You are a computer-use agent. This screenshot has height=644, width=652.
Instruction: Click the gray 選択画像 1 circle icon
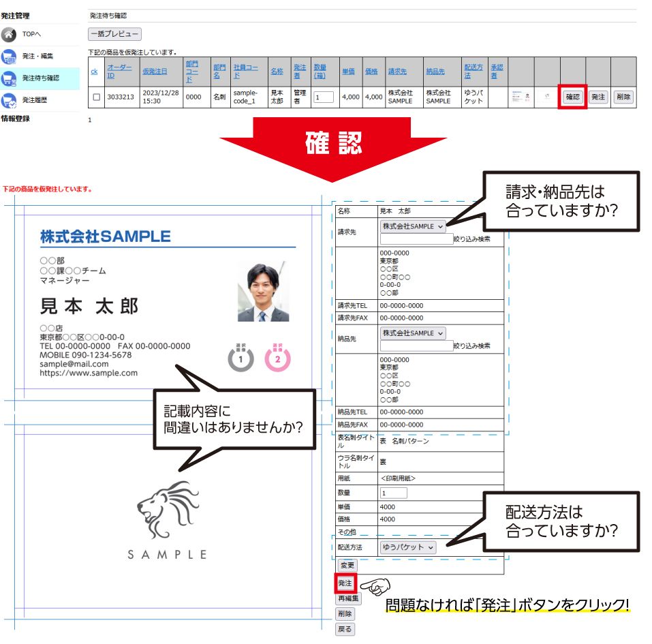pos(240,357)
